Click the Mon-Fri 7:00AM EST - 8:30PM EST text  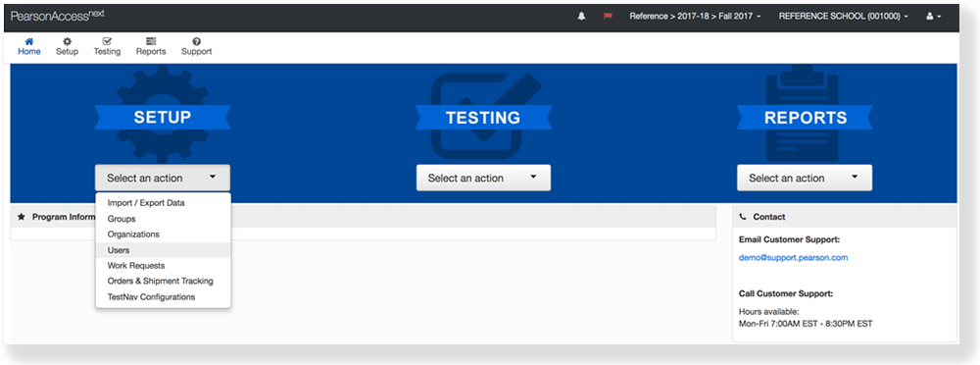pos(806,324)
